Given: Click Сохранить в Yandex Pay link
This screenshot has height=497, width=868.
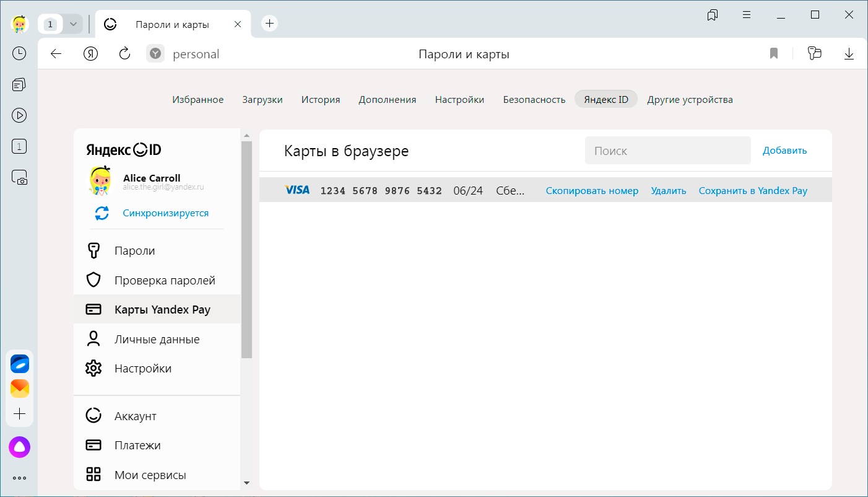Looking at the screenshot, I should [x=753, y=191].
